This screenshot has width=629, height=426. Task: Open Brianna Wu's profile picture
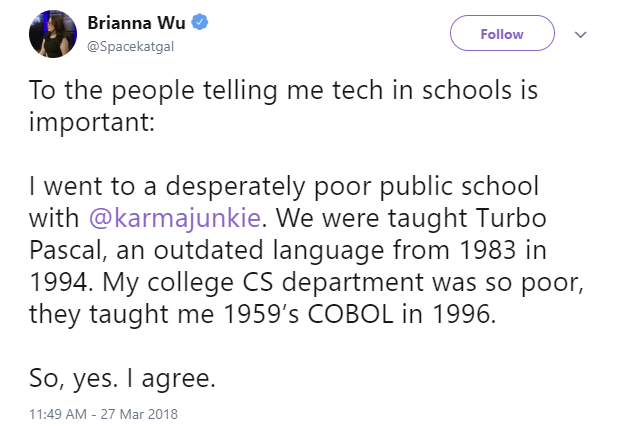(x=53, y=34)
